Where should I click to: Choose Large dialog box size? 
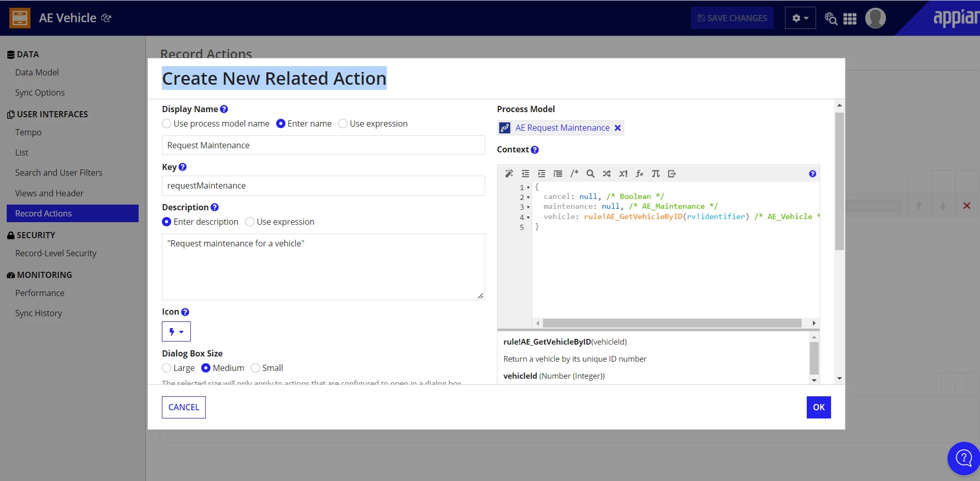pos(167,368)
